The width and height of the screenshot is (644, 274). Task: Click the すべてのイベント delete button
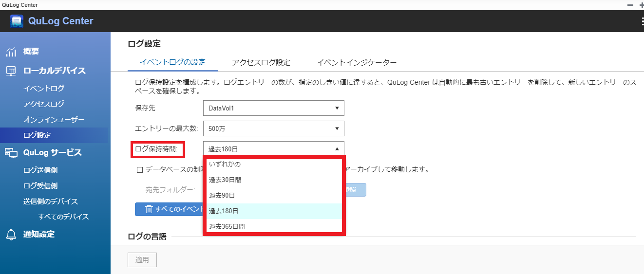[x=169, y=209]
